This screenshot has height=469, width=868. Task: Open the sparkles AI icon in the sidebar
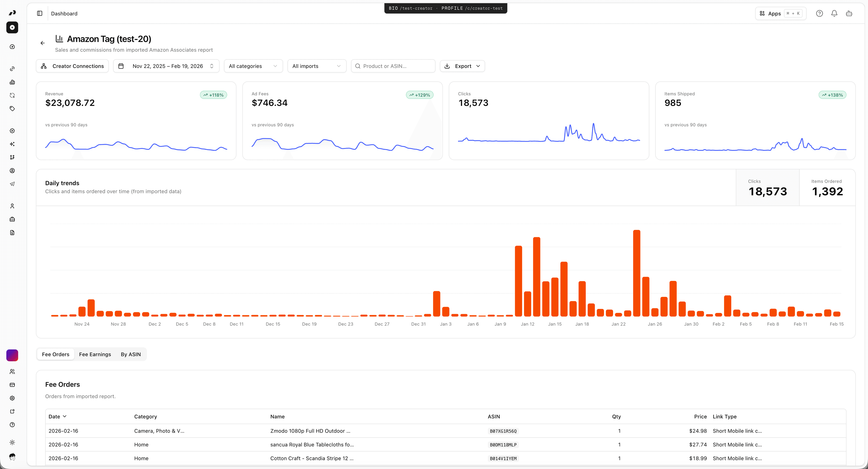click(x=12, y=144)
